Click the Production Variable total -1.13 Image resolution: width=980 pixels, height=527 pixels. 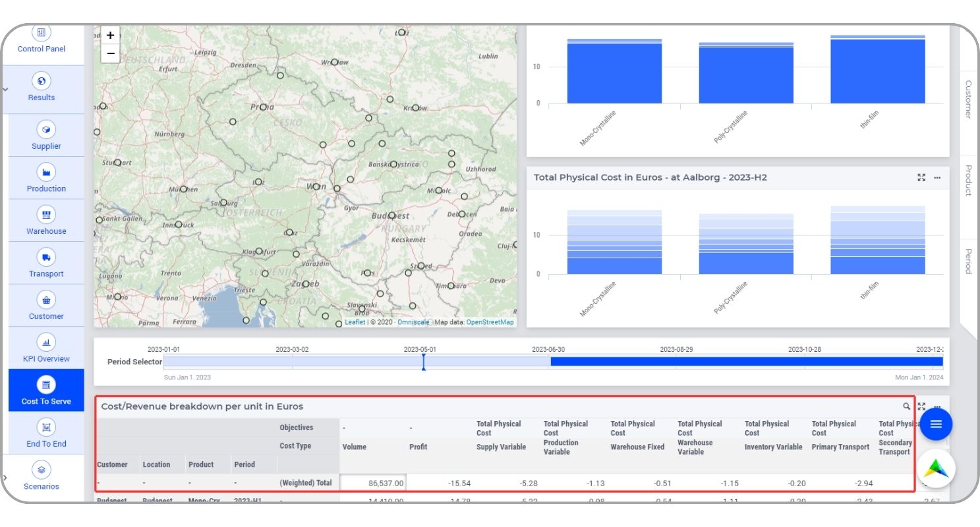[x=595, y=483]
